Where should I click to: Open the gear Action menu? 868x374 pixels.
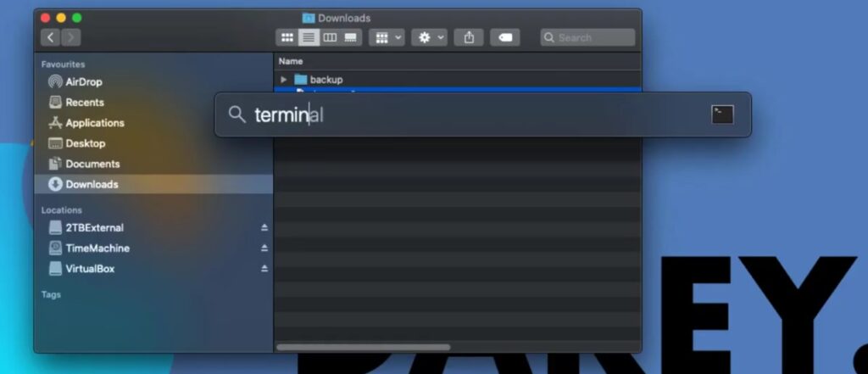coord(429,37)
